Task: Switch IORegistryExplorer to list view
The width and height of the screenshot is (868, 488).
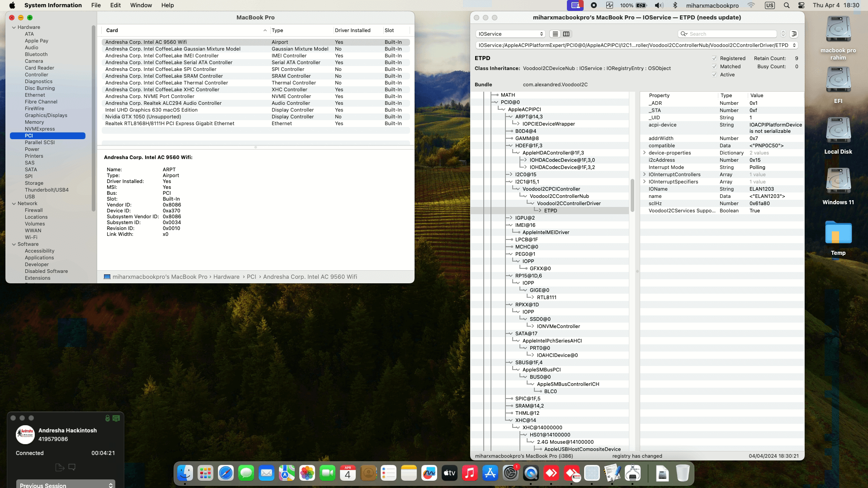Action: pyautogui.click(x=555, y=34)
